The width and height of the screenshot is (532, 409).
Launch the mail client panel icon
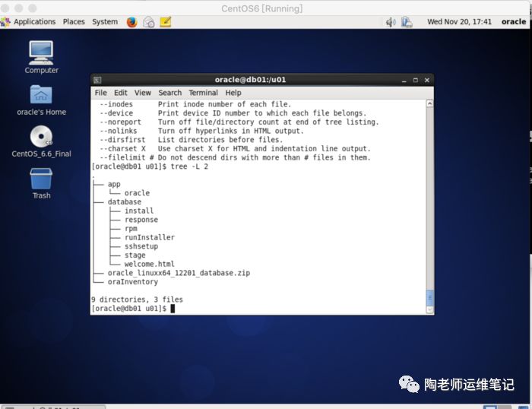point(149,22)
